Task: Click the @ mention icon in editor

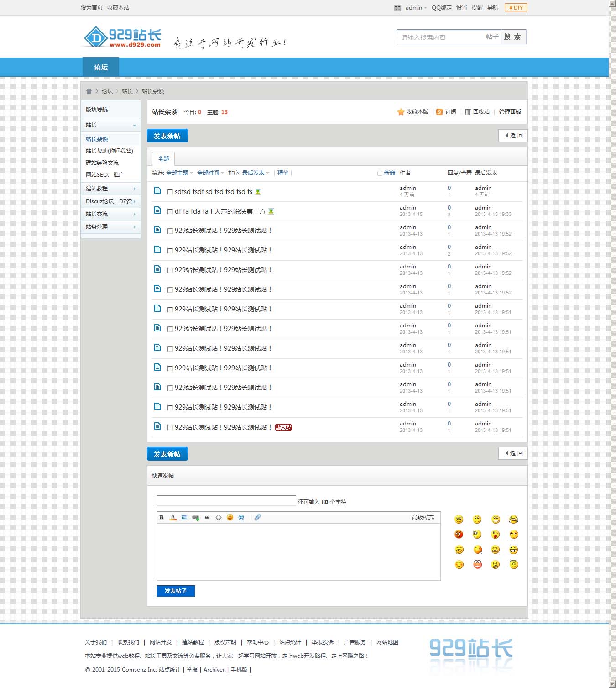Action: [x=241, y=517]
